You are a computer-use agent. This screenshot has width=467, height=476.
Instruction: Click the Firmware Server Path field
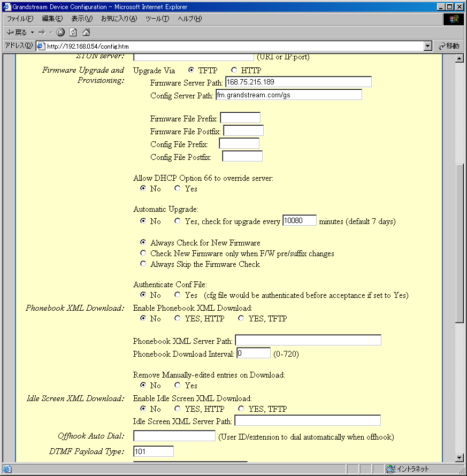tap(298, 82)
